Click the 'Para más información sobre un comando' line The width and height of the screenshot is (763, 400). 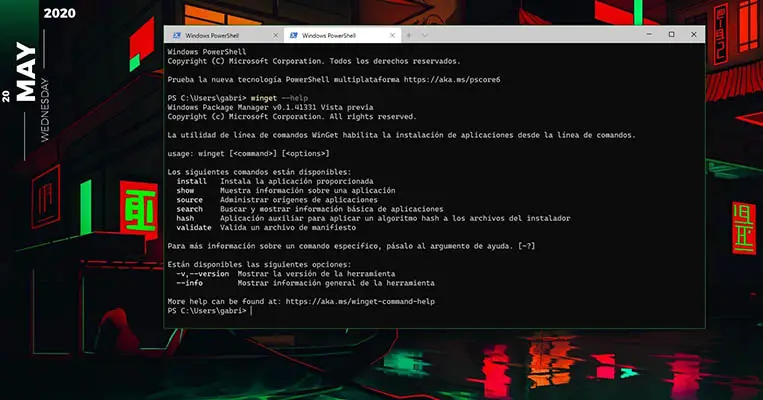tap(351, 246)
